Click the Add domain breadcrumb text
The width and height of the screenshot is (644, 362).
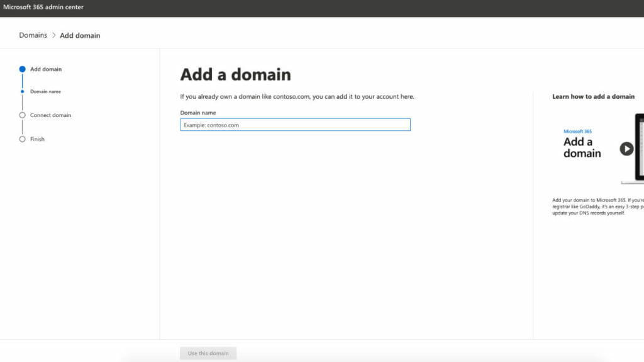tap(80, 35)
